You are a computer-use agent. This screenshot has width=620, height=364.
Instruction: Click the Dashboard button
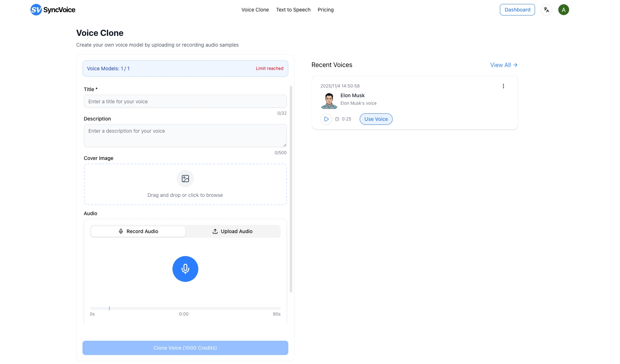click(517, 10)
